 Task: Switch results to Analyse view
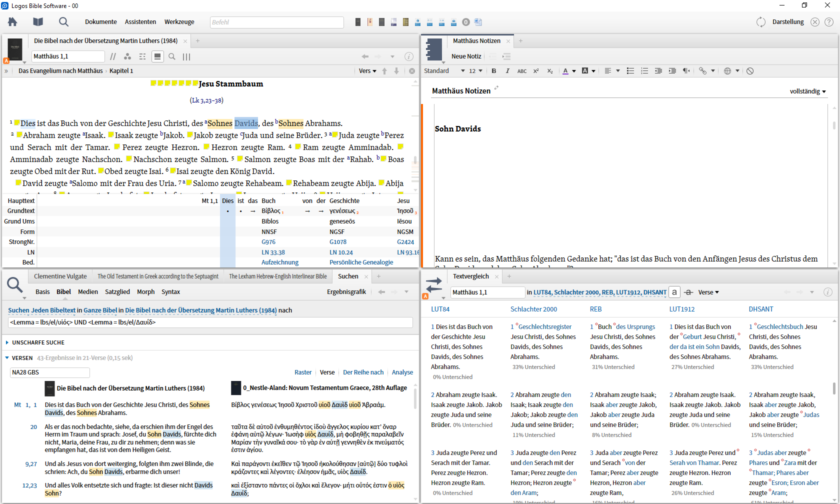402,372
